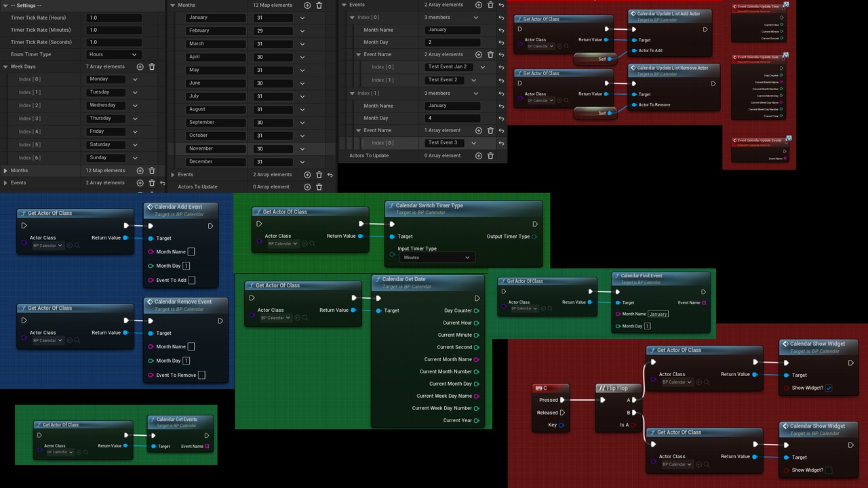Edit the Test Event Jan 2 field
Screen dimensions: 868x488
[x=448, y=67]
